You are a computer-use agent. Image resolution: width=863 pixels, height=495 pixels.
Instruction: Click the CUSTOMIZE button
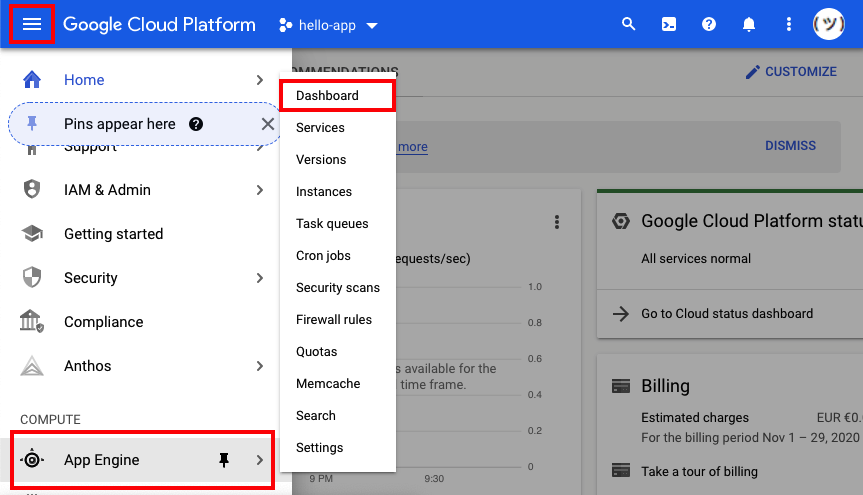(x=791, y=72)
